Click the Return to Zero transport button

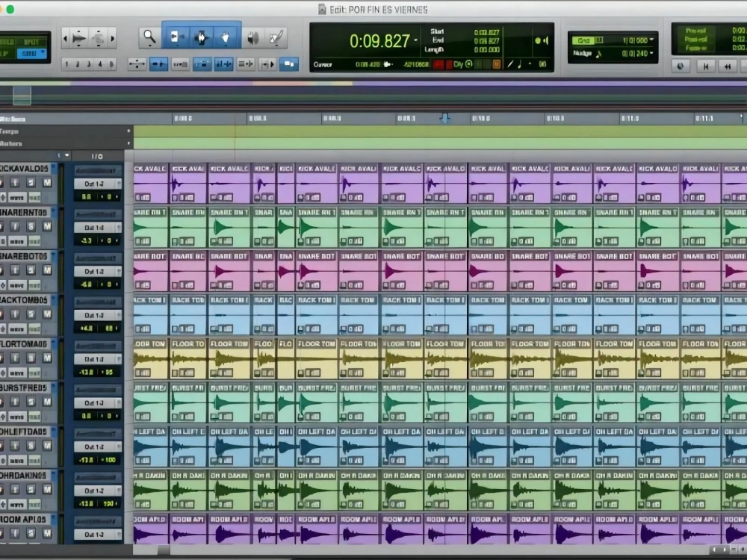[706, 66]
